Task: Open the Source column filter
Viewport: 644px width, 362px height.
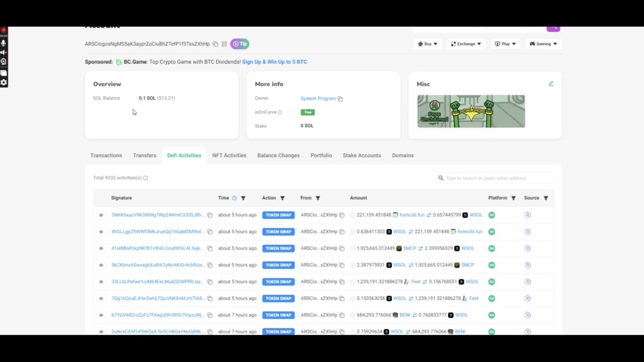Action: pyautogui.click(x=545, y=198)
